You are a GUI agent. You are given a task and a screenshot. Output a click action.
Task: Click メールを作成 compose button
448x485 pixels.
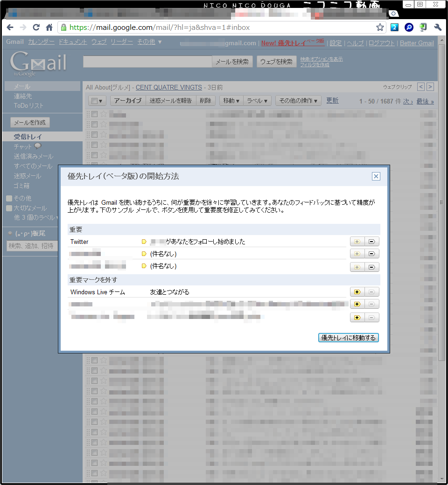(x=30, y=123)
